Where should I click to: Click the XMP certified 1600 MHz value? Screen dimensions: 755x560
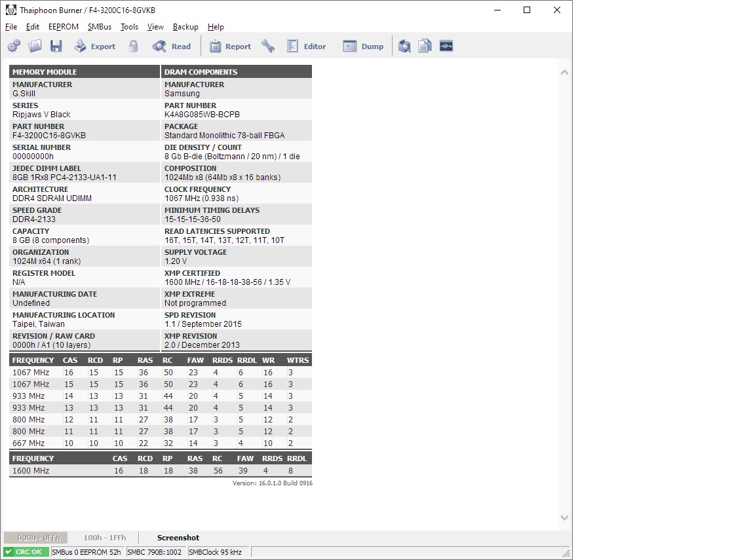coord(227,282)
